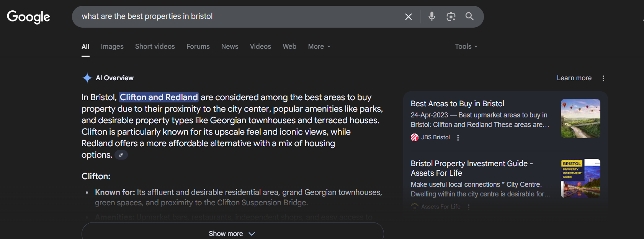Click the hot air balloons thumbnail

pos(580,119)
